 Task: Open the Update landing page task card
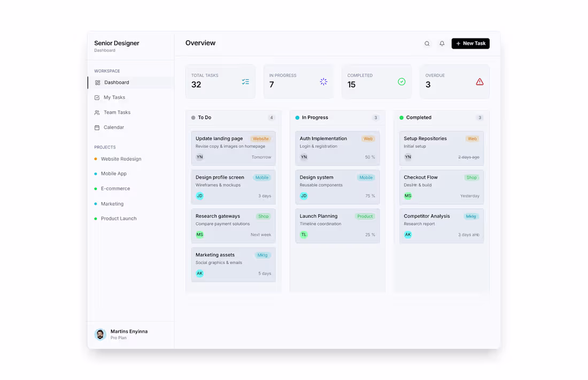(x=234, y=148)
